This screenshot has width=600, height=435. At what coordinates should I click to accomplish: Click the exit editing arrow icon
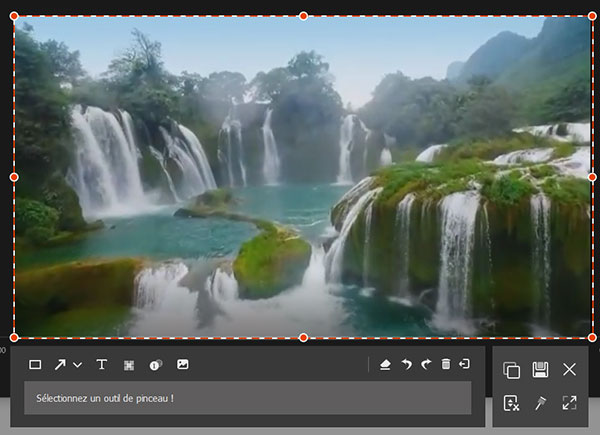click(x=464, y=365)
